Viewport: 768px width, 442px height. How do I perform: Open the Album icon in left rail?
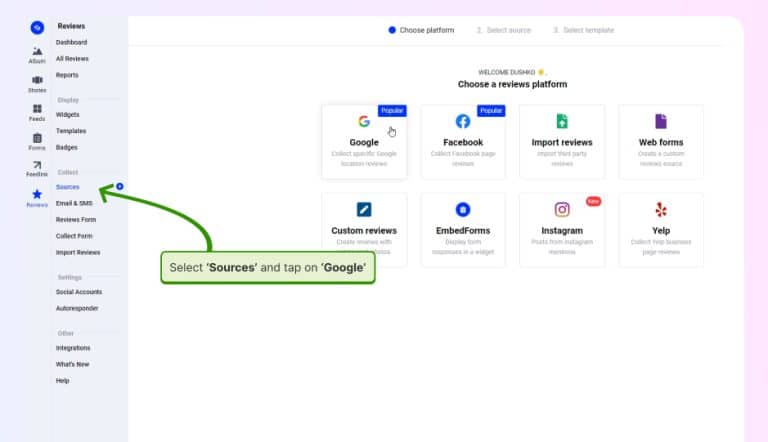(37, 54)
